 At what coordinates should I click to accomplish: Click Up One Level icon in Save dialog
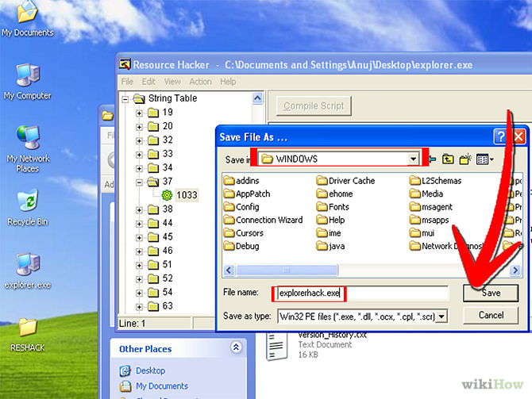[x=448, y=159]
